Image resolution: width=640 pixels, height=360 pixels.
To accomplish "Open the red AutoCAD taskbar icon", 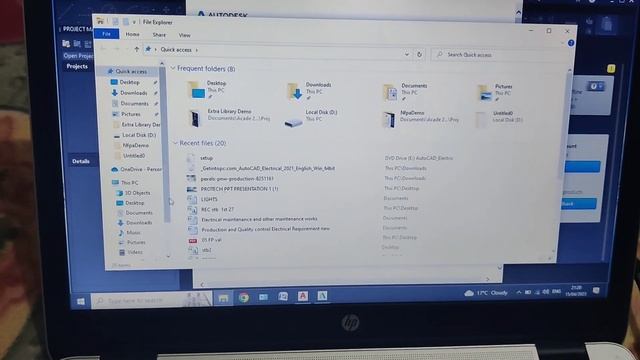I will (x=302, y=296).
